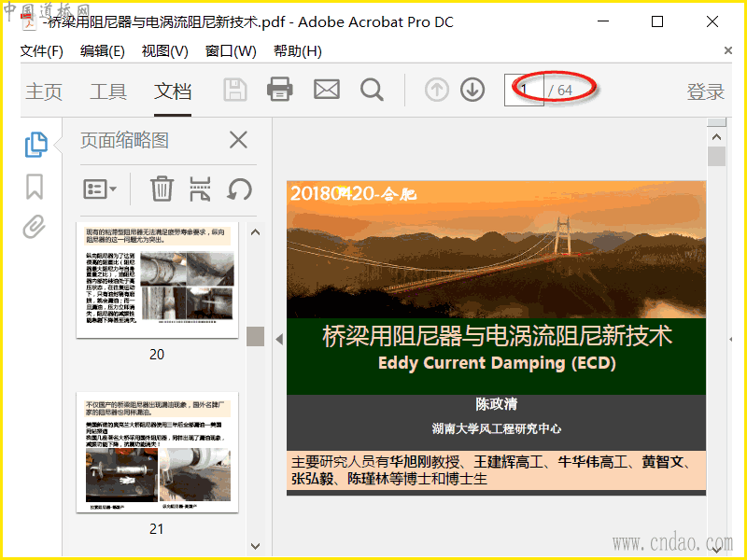Click the page label 21 under thumbnail

coord(157,528)
